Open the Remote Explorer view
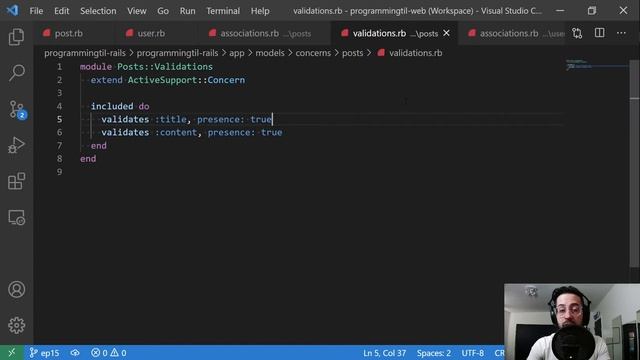 pos(16,217)
